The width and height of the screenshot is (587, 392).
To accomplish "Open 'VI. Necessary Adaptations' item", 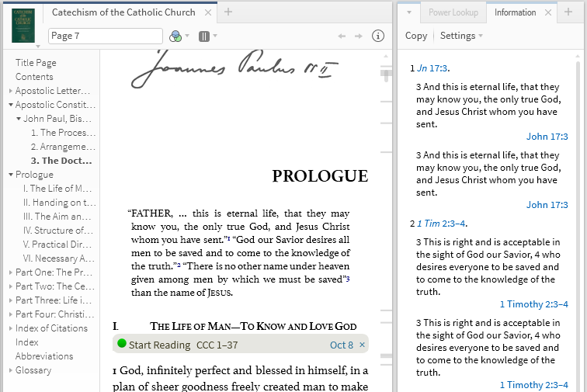I will point(59,258).
